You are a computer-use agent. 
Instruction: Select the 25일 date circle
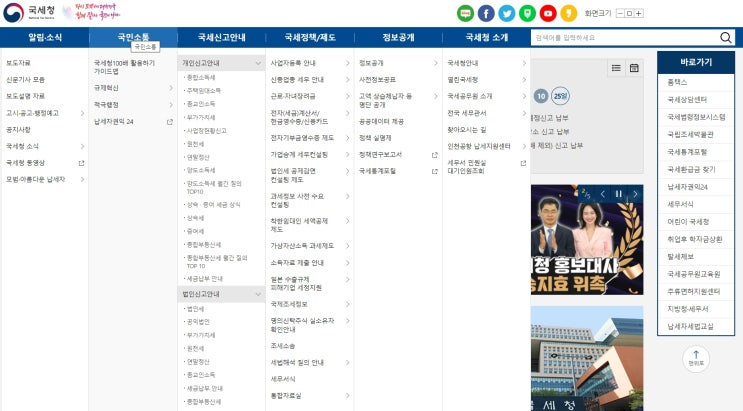pos(561,96)
